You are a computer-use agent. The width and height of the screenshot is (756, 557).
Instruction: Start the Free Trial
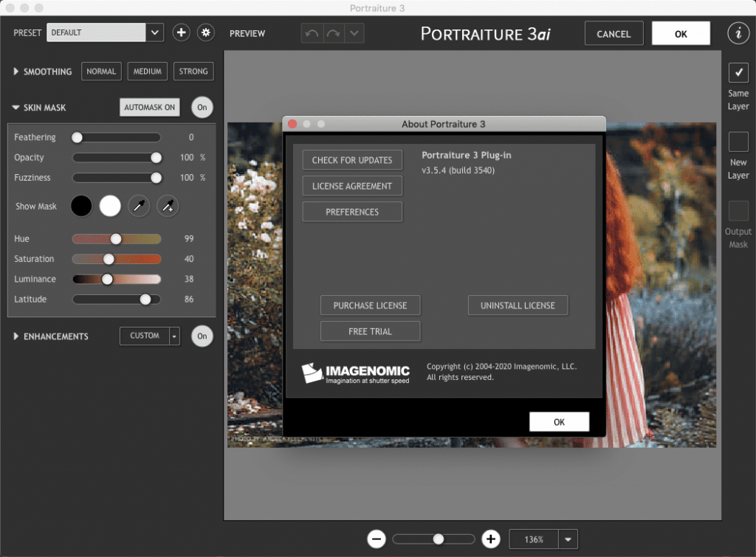point(371,331)
